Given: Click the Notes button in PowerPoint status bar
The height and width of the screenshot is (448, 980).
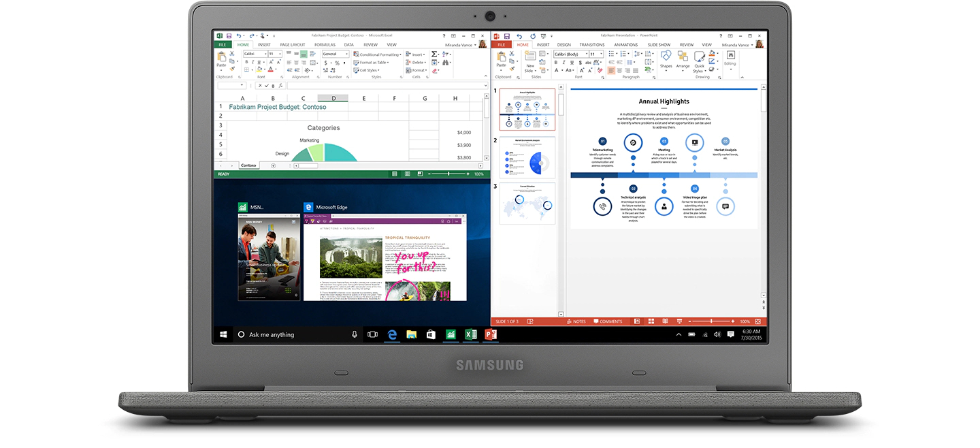Looking at the screenshot, I should [575, 321].
